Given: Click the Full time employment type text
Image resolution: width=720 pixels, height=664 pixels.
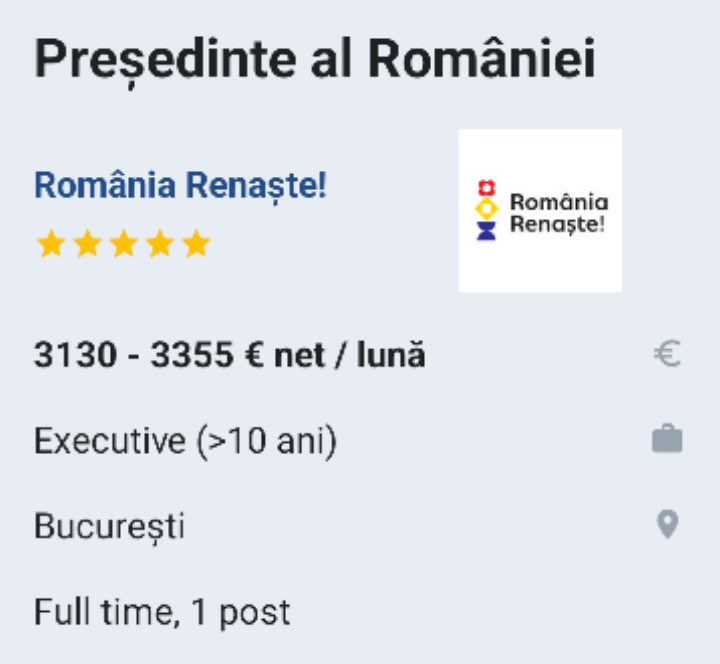Looking at the screenshot, I should pyautogui.click(x=100, y=611).
